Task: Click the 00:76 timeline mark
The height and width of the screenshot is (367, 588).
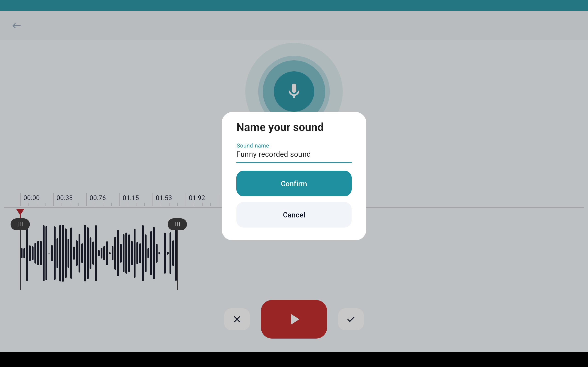Action: pos(97,198)
